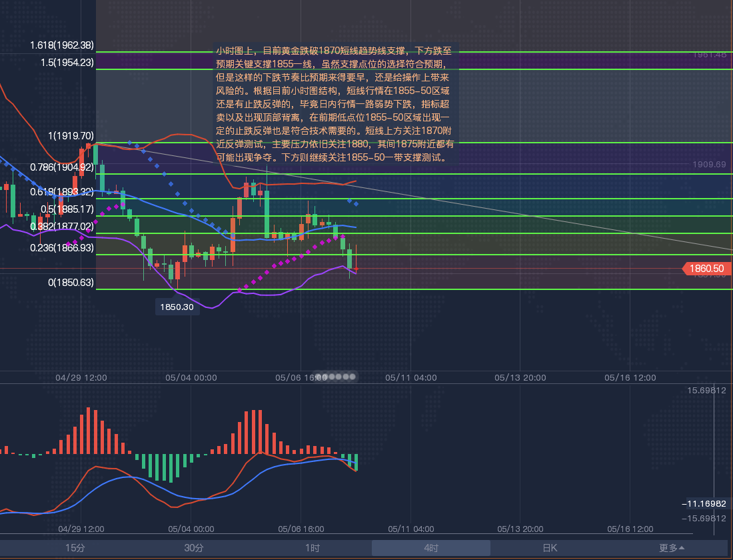733x560 pixels.
Task: Click the 0.786(1904.92) retracement label
Action: (x=61, y=167)
